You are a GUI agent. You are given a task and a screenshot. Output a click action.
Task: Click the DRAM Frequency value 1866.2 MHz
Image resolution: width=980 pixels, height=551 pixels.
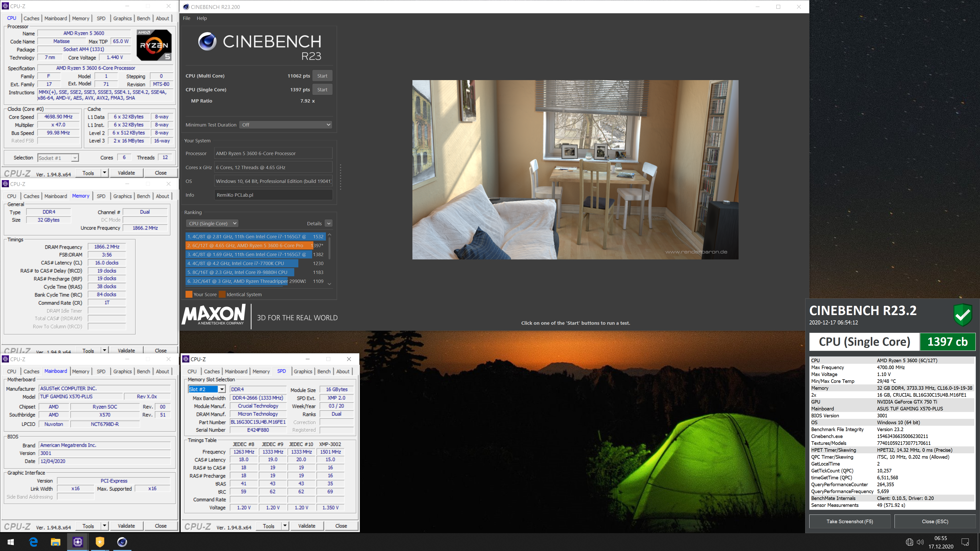[107, 247]
